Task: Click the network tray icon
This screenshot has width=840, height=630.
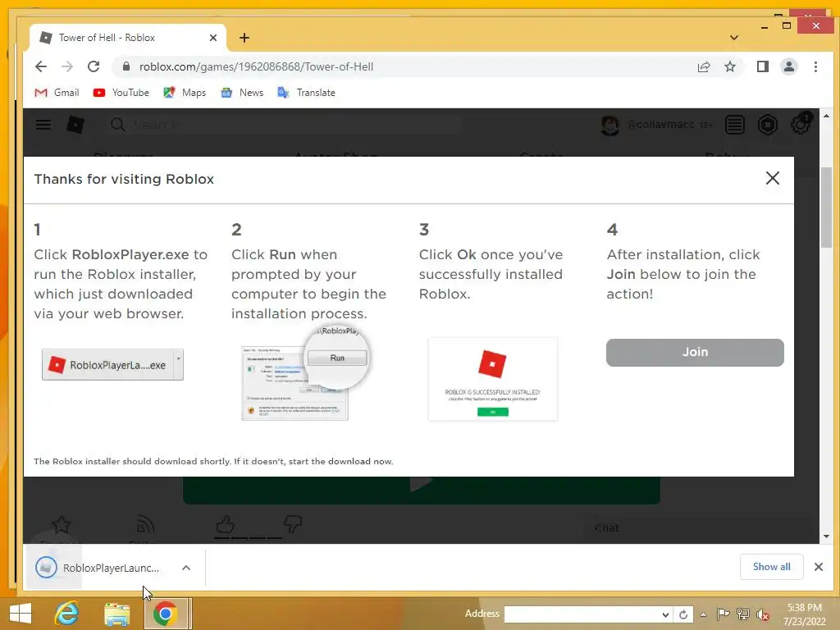Action: 743,614
